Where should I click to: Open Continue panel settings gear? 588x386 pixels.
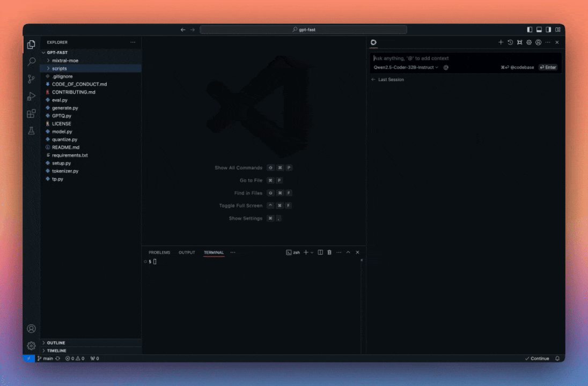click(x=528, y=42)
